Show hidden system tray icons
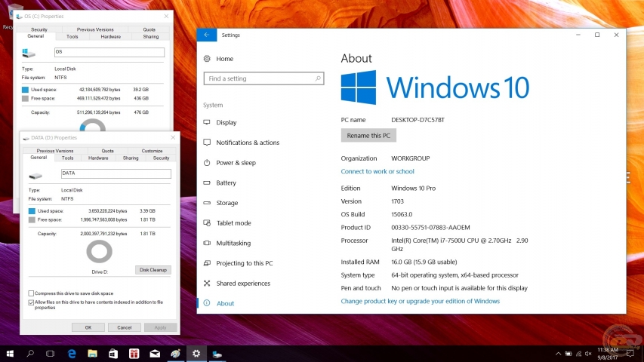The height and width of the screenshot is (362, 644). coord(558,354)
